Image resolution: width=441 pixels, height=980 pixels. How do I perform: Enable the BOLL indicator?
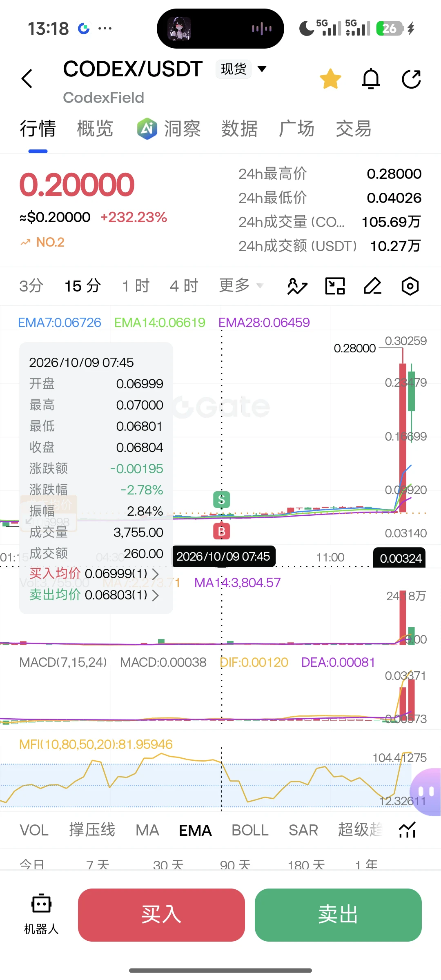pos(250,830)
